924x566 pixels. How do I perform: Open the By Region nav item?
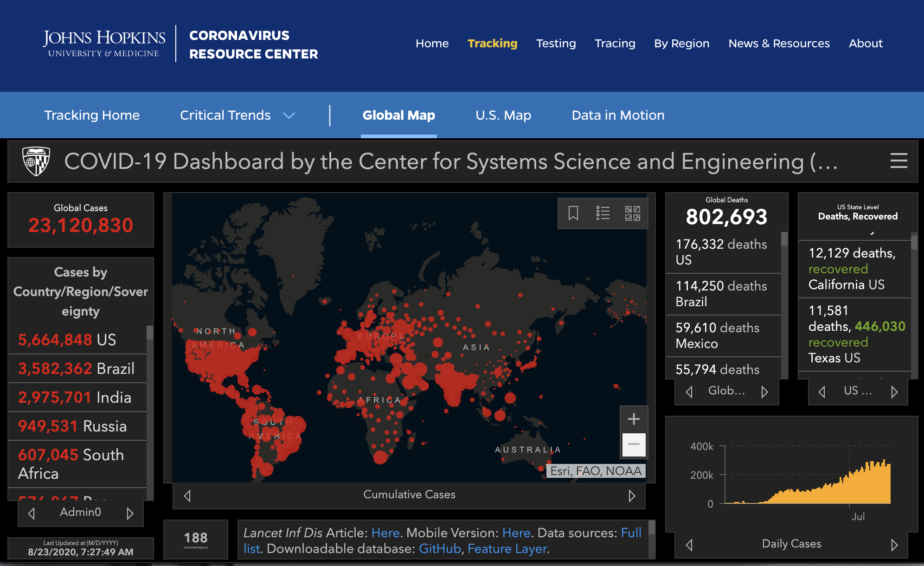click(x=681, y=43)
